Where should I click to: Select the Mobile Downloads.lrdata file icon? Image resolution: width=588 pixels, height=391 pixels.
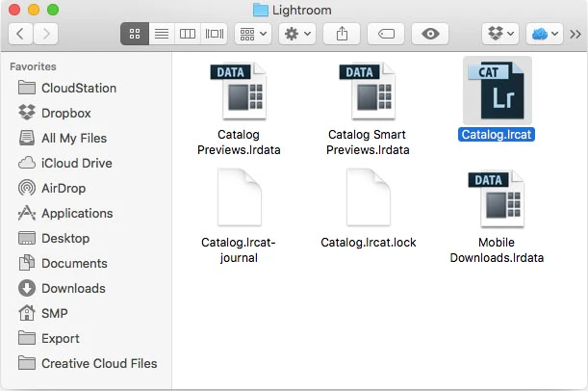pyautogui.click(x=497, y=199)
